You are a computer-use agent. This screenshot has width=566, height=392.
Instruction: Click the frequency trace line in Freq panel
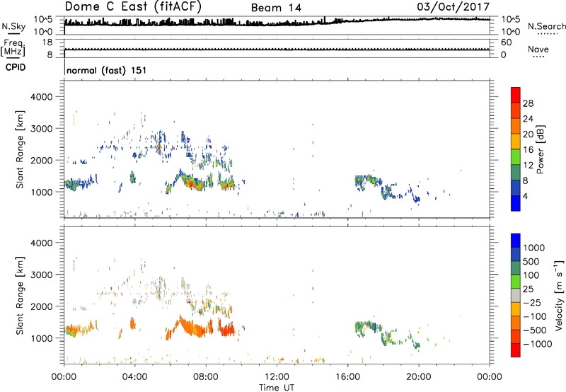pos(277,49)
